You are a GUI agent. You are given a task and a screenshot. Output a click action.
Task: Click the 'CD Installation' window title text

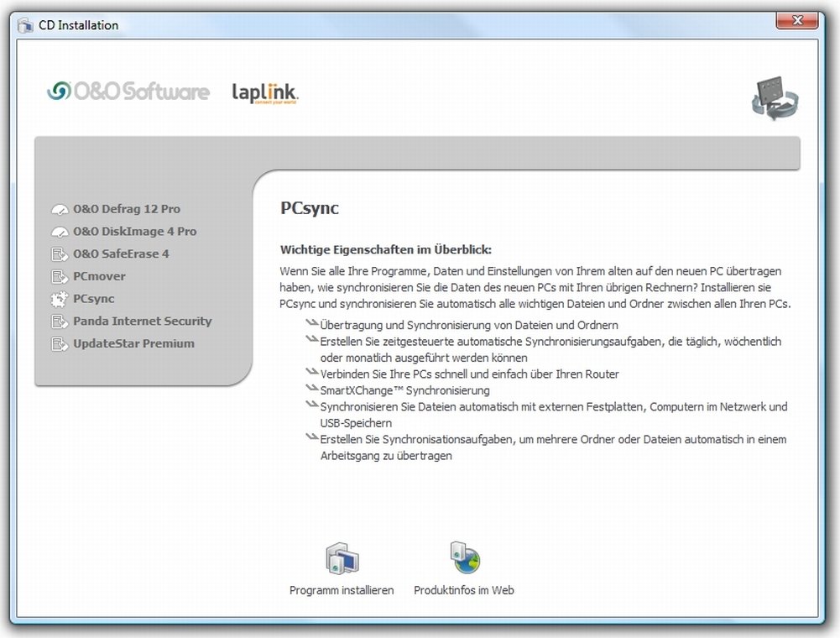(79, 25)
